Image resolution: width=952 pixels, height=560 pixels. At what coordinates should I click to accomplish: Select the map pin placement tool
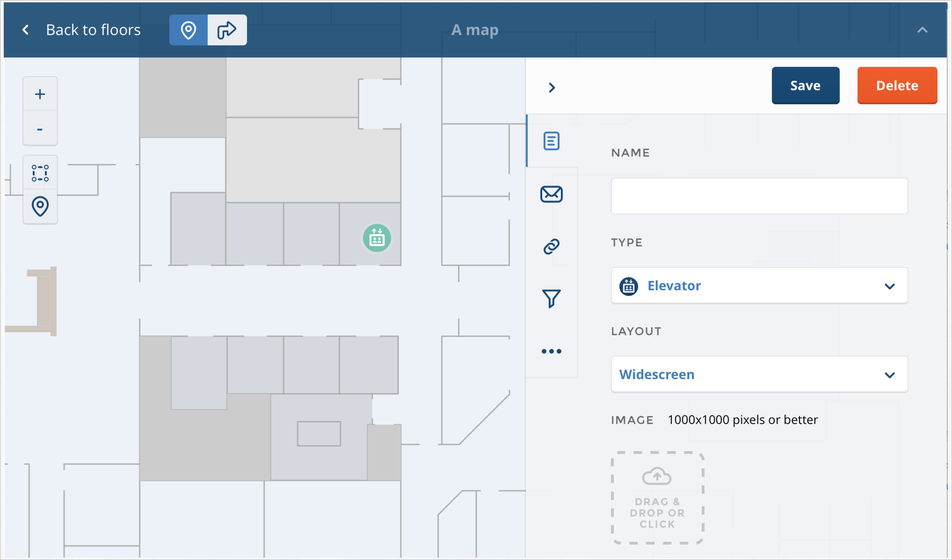click(x=40, y=206)
